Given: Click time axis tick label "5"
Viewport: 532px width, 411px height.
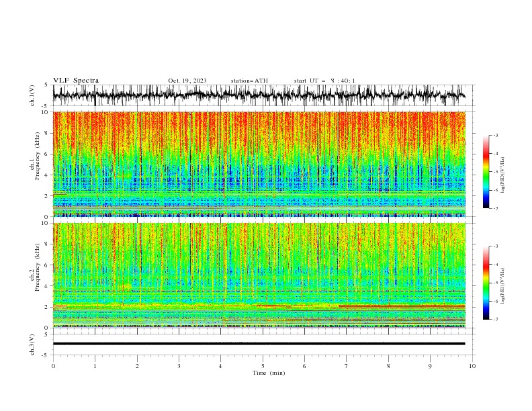Looking at the screenshot, I should point(263,366).
